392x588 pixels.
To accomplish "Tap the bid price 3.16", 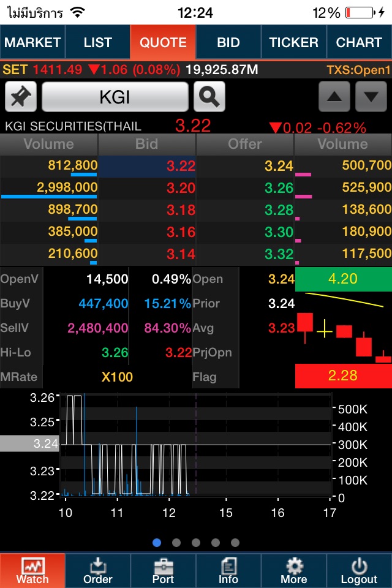I will point(181,232).
